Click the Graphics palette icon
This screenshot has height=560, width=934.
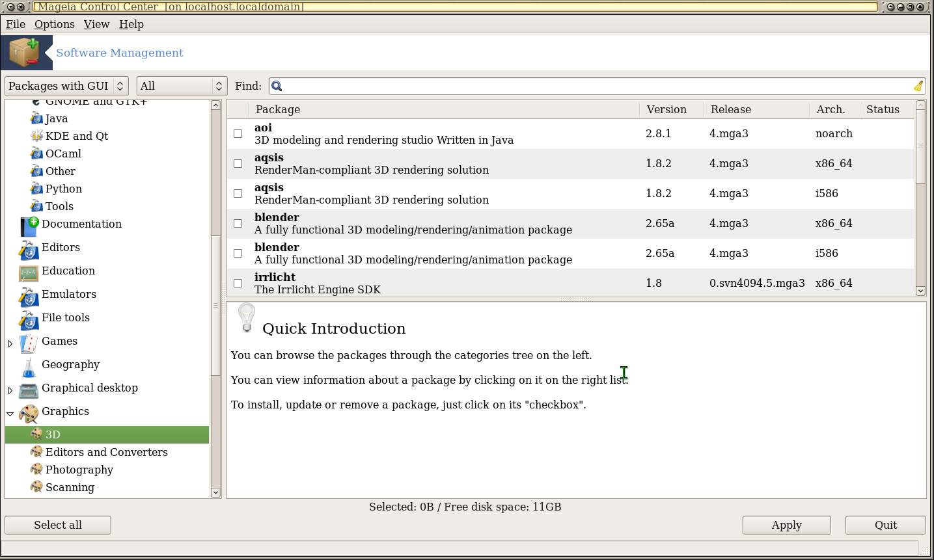click(29, 414)
